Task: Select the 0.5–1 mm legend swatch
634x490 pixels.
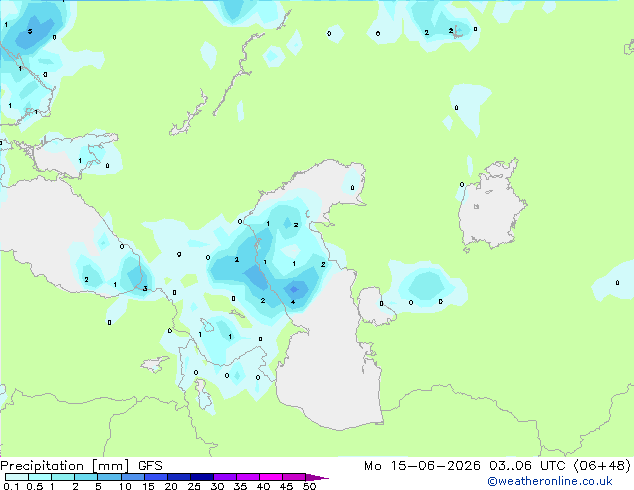Action: pos(40,477)
